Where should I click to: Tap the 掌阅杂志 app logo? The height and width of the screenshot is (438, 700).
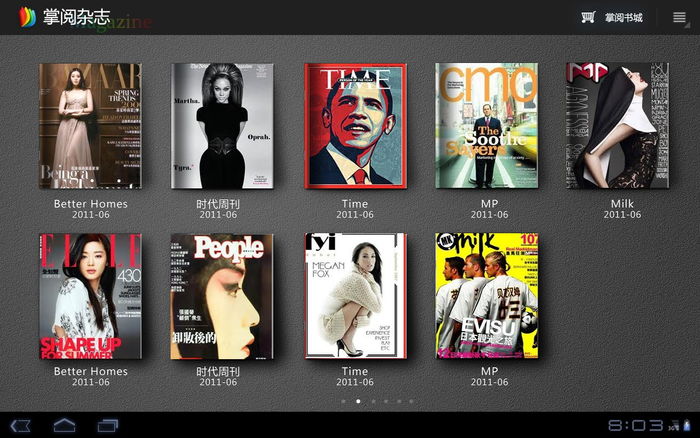point(26,18)
